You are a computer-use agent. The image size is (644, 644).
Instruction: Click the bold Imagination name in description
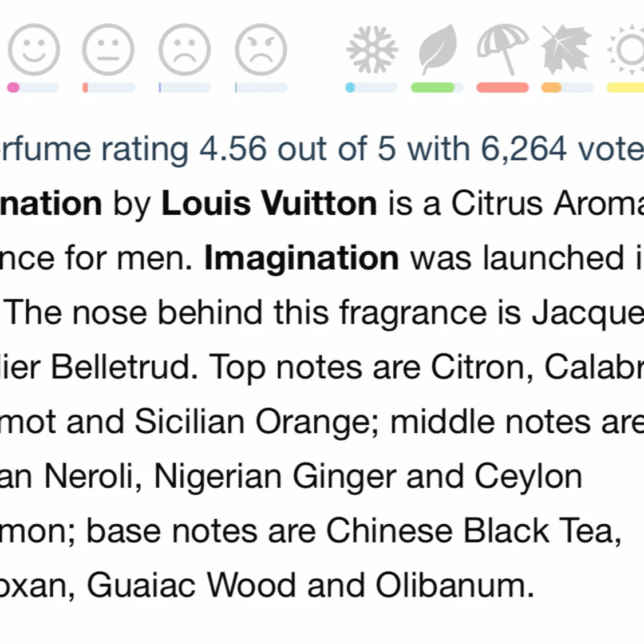pyautogui.click(x=302, y=258)
